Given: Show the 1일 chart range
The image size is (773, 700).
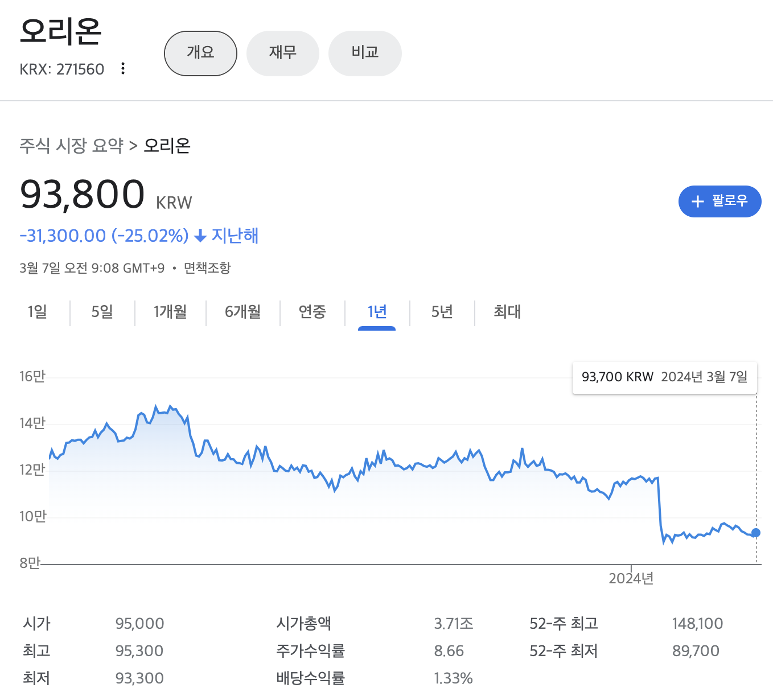Looking at the screenshot, I should (38, 312).
